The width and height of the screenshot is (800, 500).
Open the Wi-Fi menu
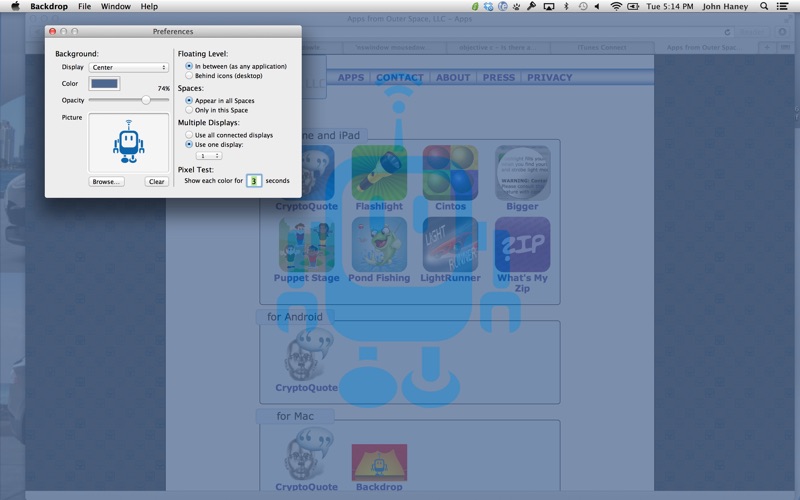(616, 6)
